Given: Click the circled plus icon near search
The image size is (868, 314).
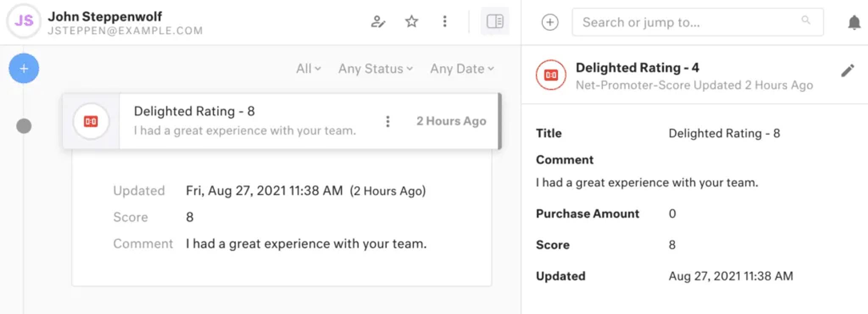Looking at the screenshot, I should point(550,22).
